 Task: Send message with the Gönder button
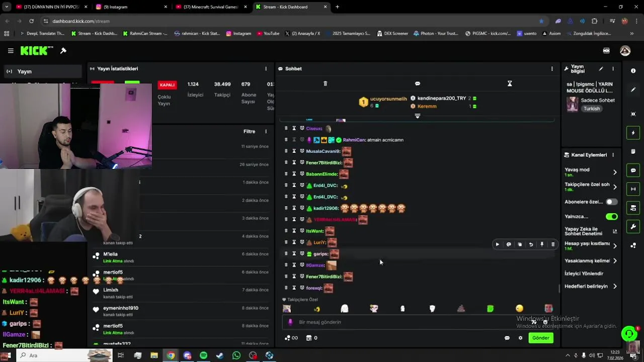click(x=541, y=338)
